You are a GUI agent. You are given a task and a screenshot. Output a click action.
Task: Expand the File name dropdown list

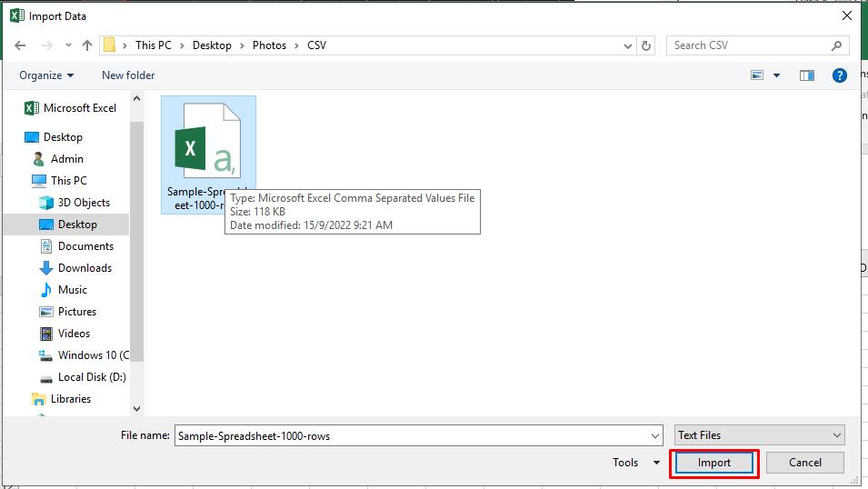[x=655, y=436]
